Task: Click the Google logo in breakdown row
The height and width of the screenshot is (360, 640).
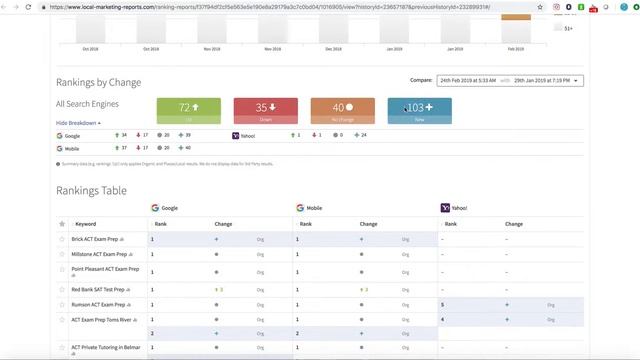Action: [60, 136]
